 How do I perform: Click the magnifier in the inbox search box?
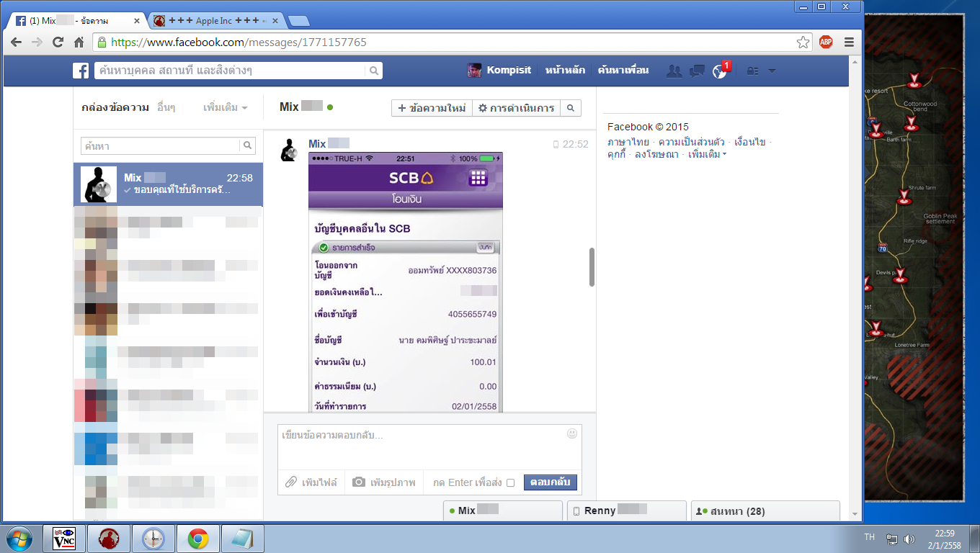tap(248, 145)
